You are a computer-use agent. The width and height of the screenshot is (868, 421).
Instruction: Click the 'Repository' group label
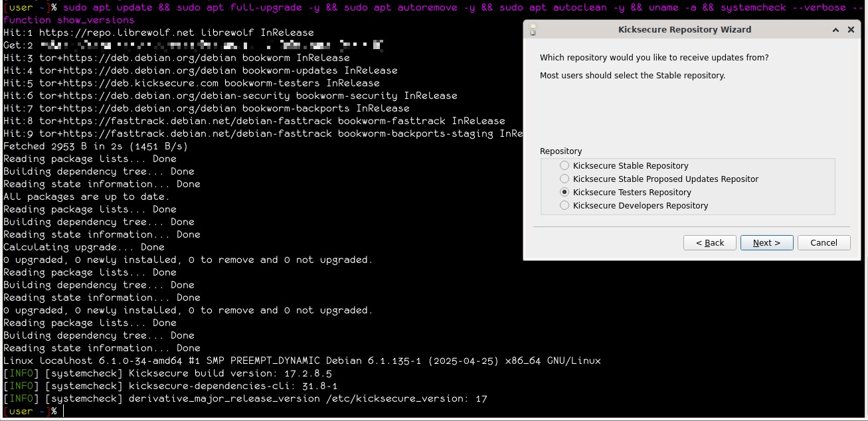[561, 151]
